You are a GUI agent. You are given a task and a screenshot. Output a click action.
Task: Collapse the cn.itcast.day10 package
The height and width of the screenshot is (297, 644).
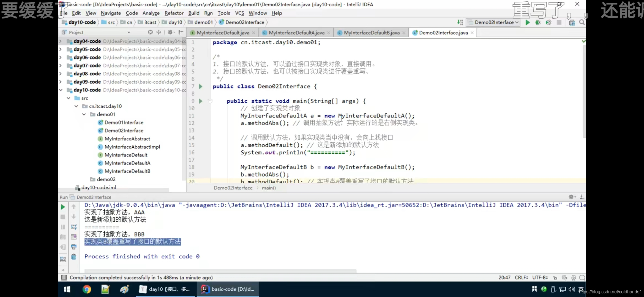pyautogui.click(x=76, y=106)
